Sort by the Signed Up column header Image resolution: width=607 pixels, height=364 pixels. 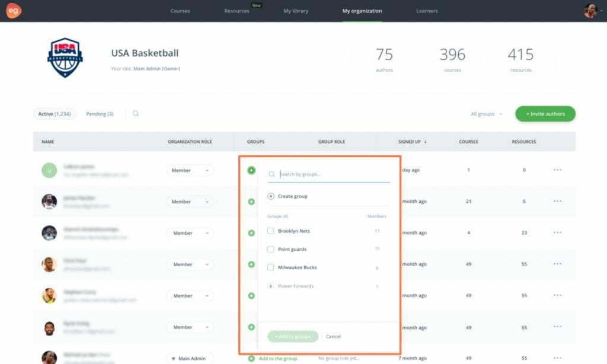(409, 142)
